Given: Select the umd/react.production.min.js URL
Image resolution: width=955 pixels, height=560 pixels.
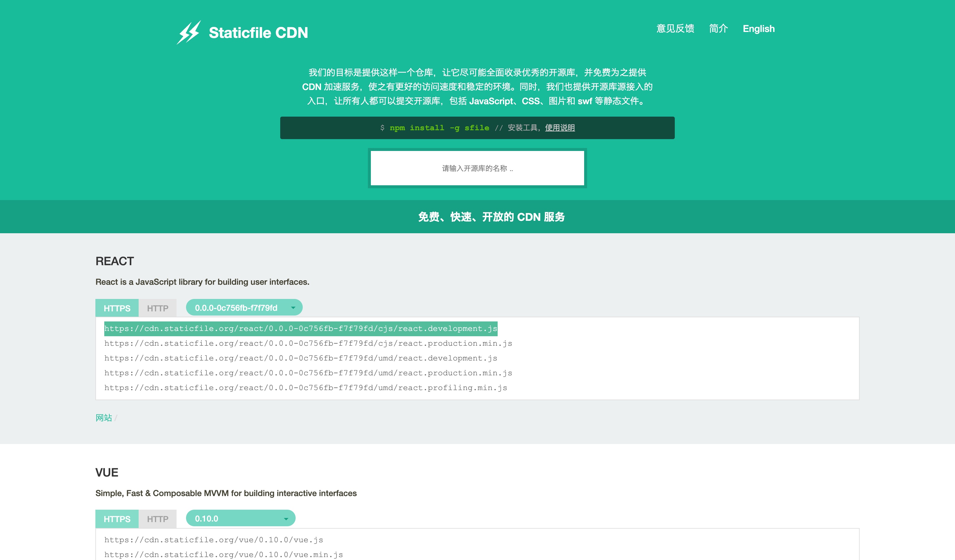Looking at the screenshot, I should [308, 373].
